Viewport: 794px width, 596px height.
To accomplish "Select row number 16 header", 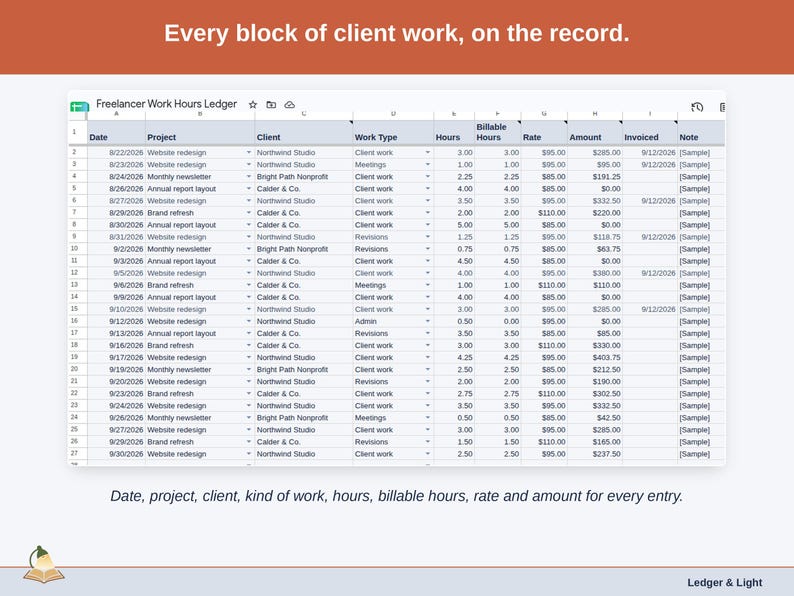I will (x=77, y=322).
